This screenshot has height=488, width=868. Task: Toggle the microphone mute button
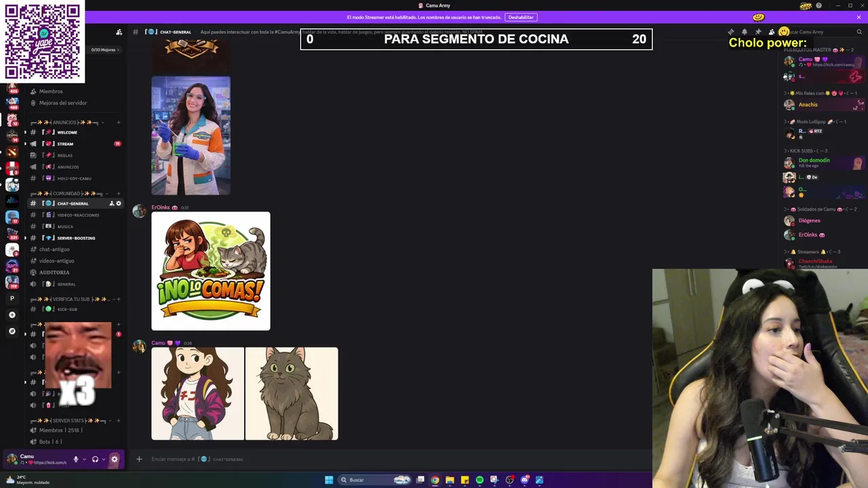click(x=76, y=459)
